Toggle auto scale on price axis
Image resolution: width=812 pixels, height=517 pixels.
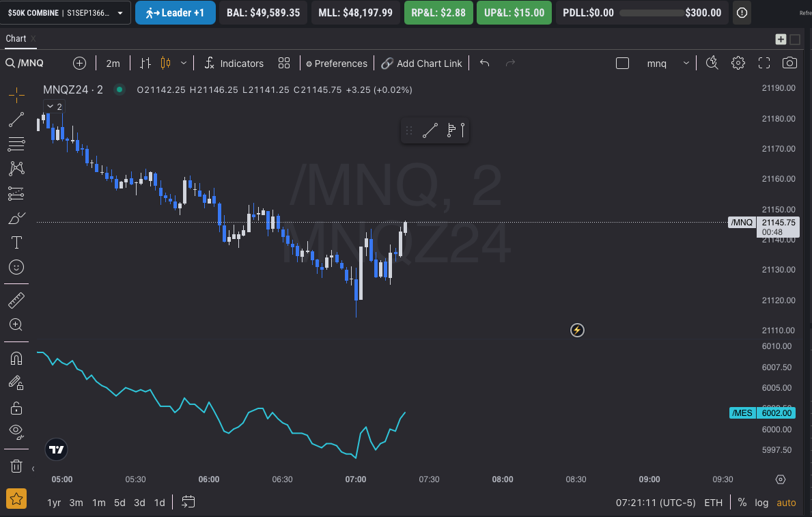(786, 503)
